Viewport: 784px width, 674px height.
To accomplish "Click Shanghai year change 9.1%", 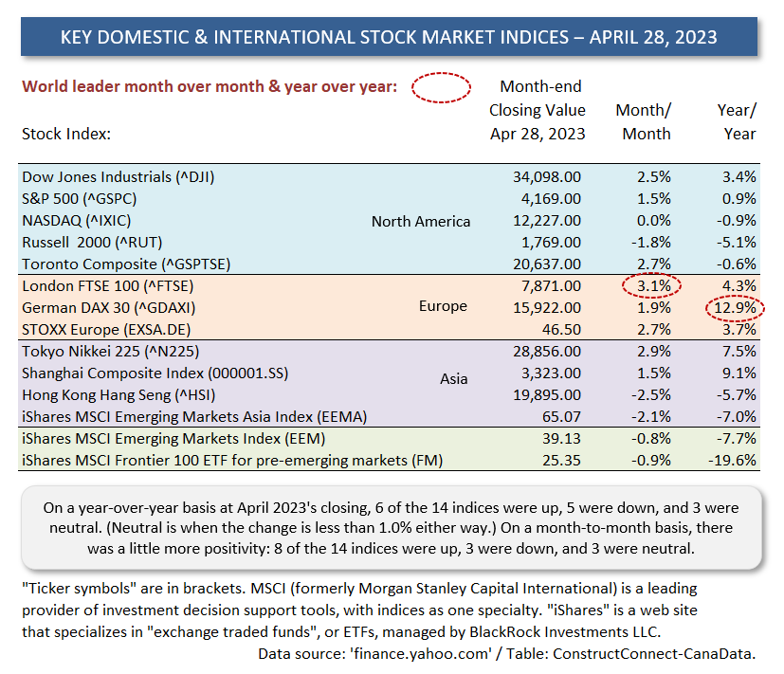I will coord(739,373).
